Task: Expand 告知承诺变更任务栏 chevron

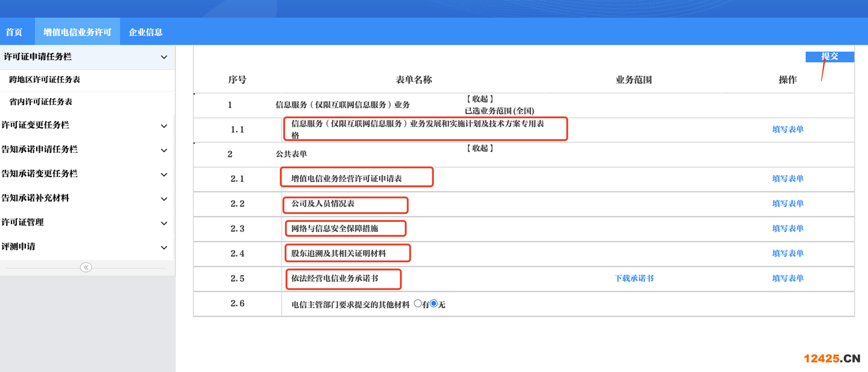Action: (163, 174)
